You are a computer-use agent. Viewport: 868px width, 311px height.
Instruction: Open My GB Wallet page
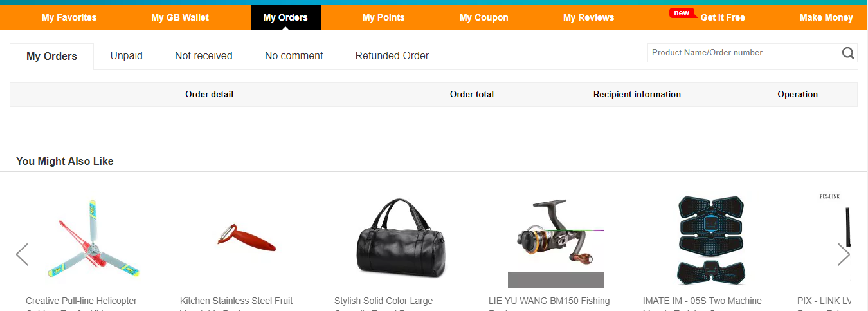coord(180,17)
